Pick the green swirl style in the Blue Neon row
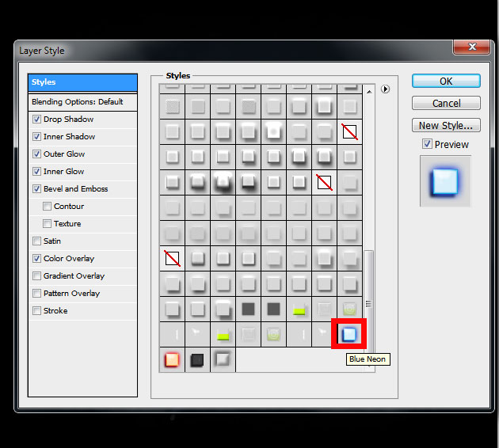499x448 pixels. tap(274, 335)
